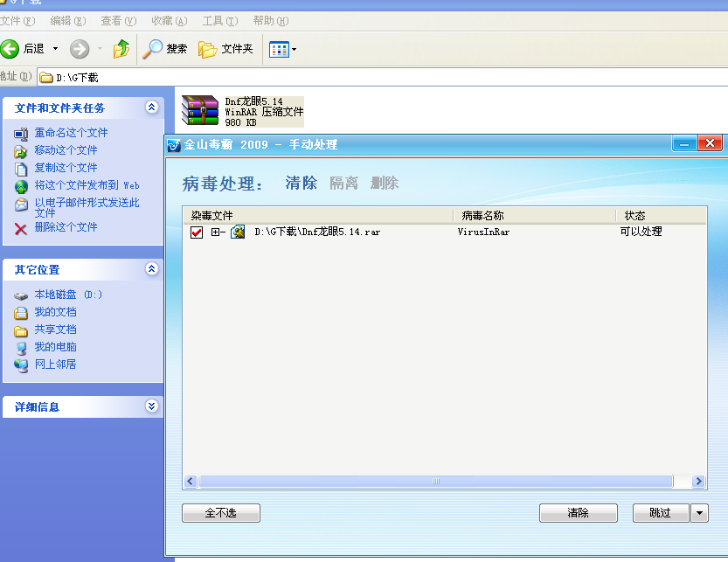728x562 pixels.
Task: Click the horizontal scrollbar right arrow
Action: 697,482
